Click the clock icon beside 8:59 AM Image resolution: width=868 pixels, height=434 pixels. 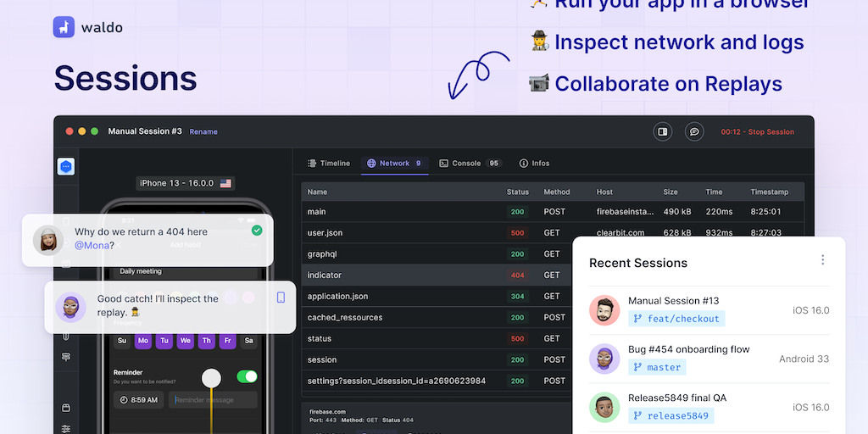pos(124,400)
